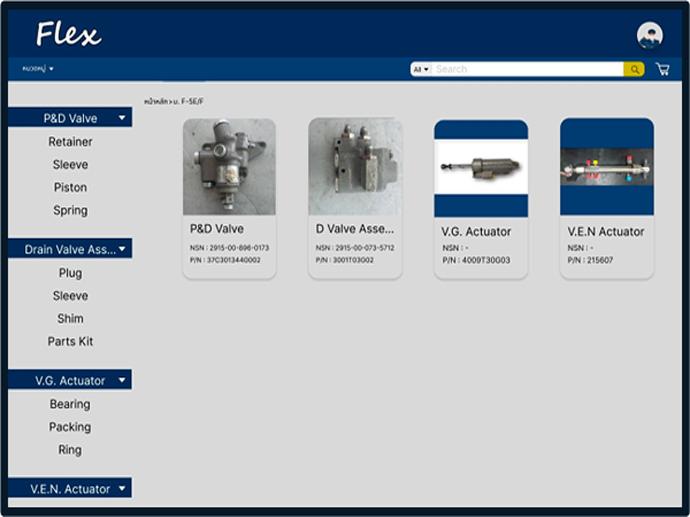Select Piston in the sidebar
690x517 pixels.
tap(70, 187)
